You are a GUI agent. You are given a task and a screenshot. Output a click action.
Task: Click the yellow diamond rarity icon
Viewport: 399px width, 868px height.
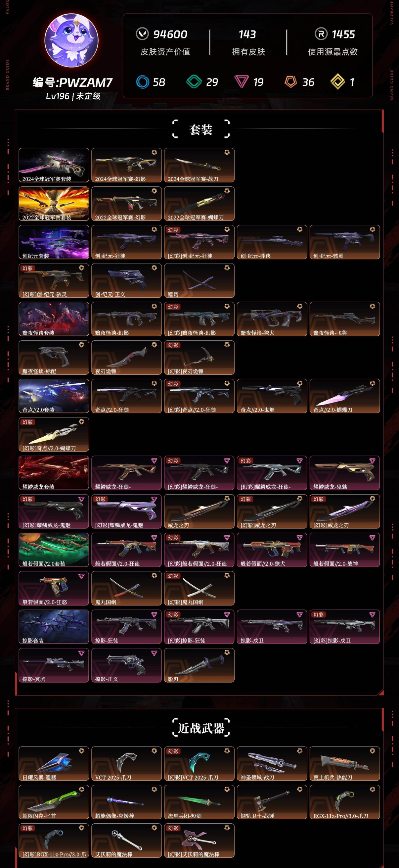[x=337, y=82]
